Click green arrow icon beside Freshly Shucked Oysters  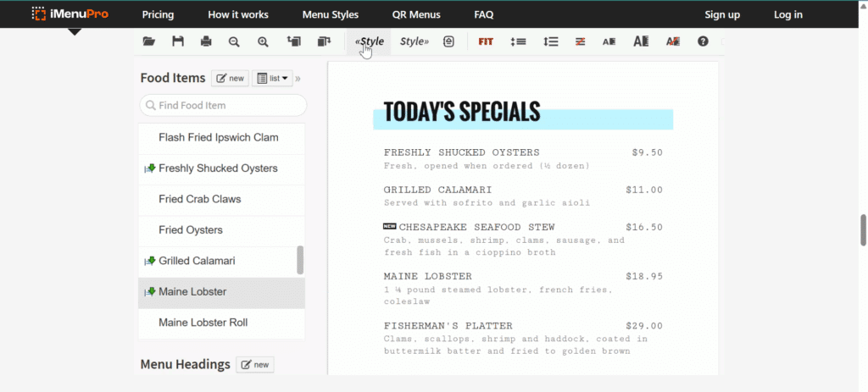[149, 168]
